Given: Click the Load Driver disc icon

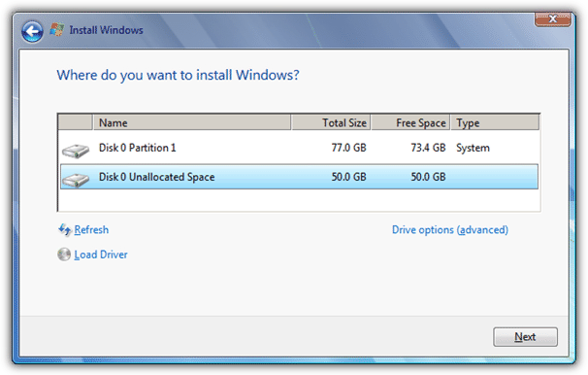Looking at the screenshot, I should (64, 255).
